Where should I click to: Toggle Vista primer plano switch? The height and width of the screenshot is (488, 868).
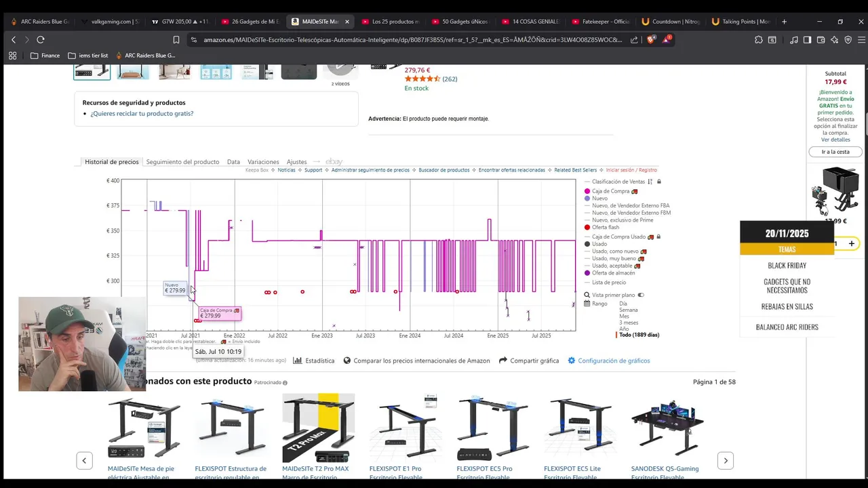point(641,295)
